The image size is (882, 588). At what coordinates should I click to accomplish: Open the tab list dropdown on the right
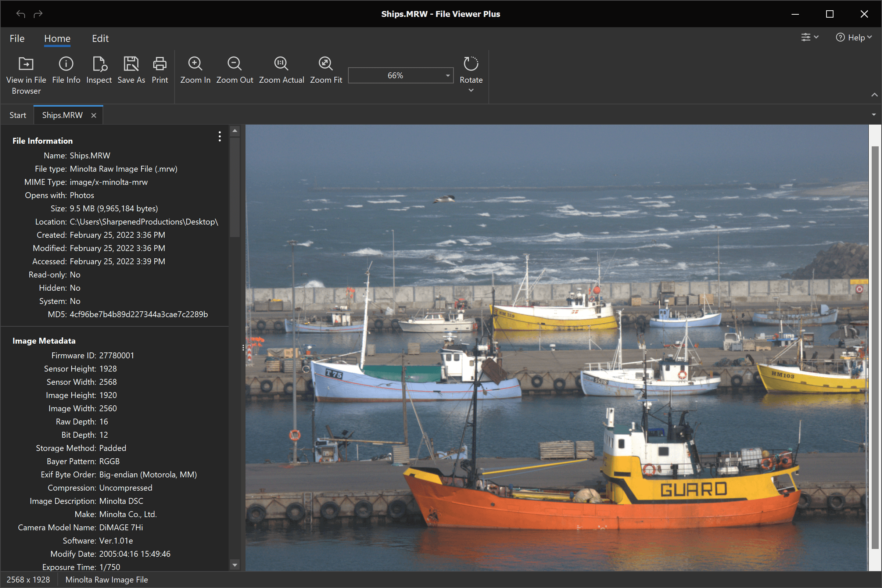(874, 114)
